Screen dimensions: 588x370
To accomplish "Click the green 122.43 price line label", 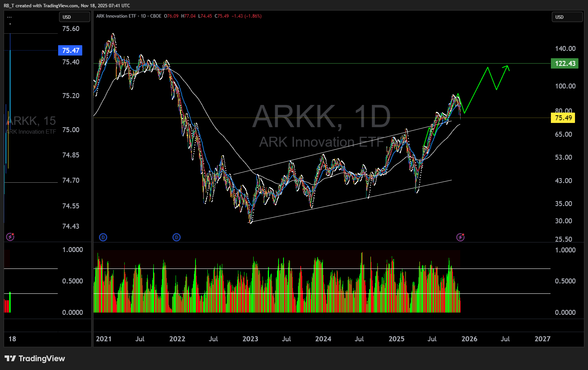I will click(x=565, y=64).
